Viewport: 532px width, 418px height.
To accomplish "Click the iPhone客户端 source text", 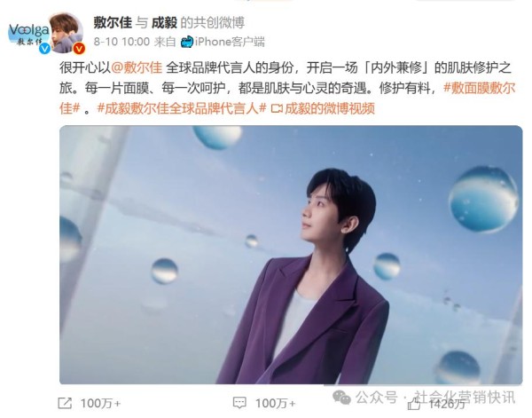I will [x=230, y=42].
